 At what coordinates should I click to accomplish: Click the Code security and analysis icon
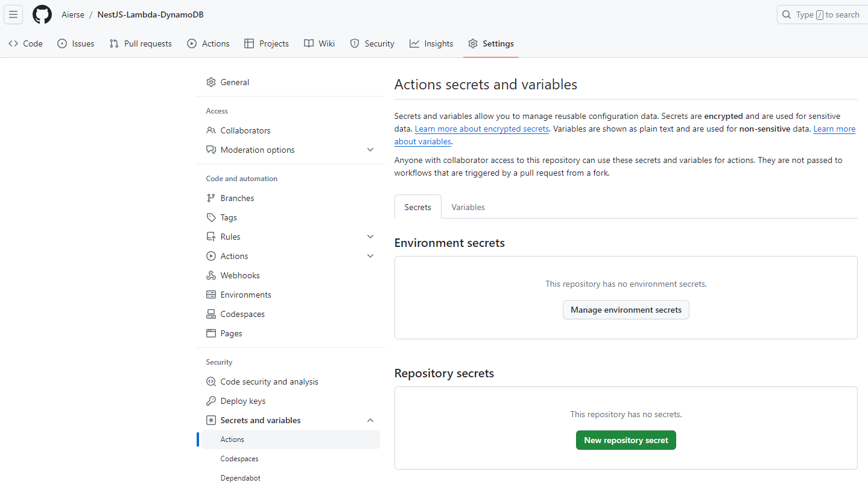[211, 382]
